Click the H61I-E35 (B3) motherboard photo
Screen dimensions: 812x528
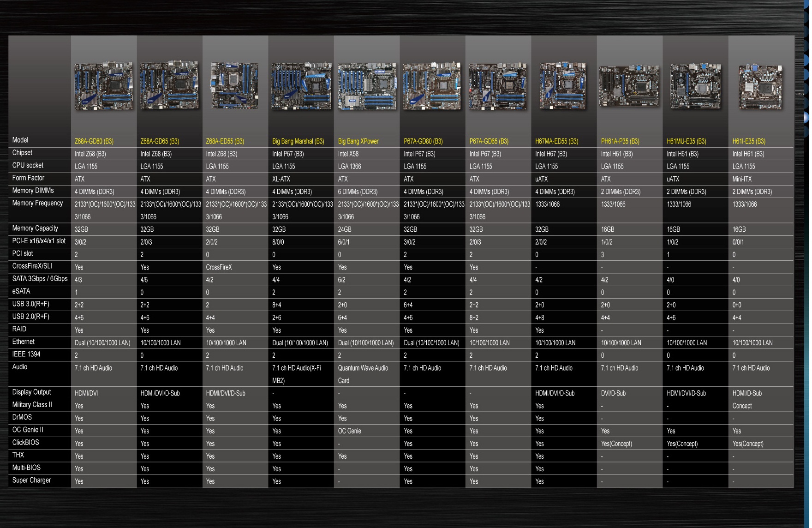(x=761, y=87)
